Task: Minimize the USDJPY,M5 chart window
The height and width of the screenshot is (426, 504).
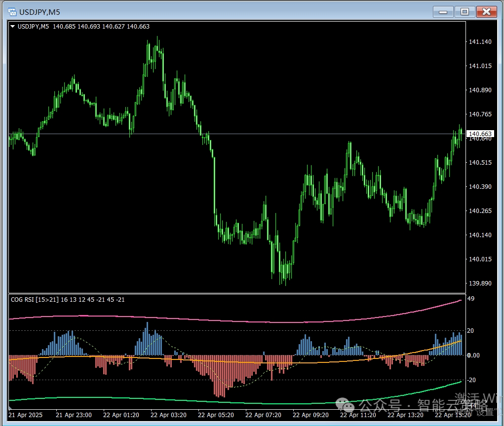Action: click(443, 12)
